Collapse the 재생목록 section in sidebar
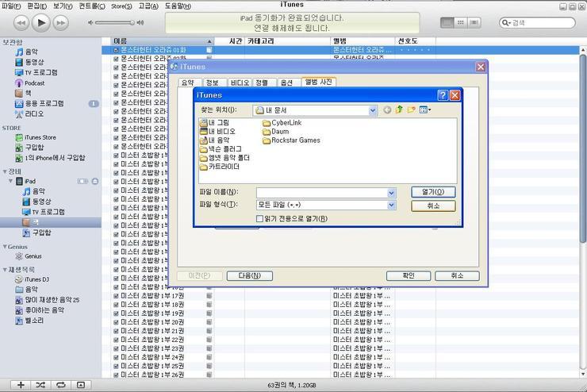 pyautogui.click(x=5, y=269)
